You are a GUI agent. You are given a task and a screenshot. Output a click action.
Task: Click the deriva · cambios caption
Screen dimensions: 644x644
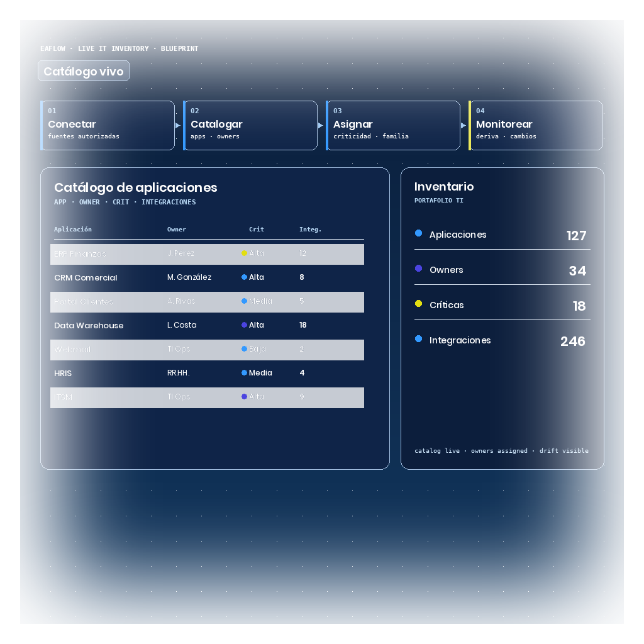coord(506,136)
